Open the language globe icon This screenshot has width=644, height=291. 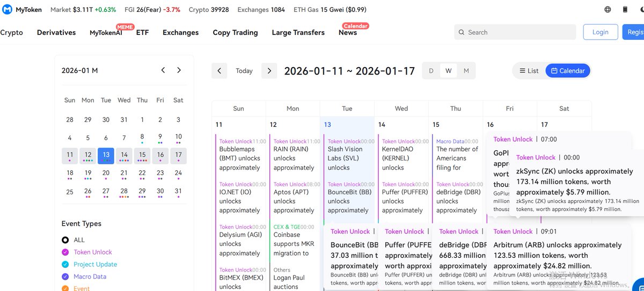tap(608, 10)
